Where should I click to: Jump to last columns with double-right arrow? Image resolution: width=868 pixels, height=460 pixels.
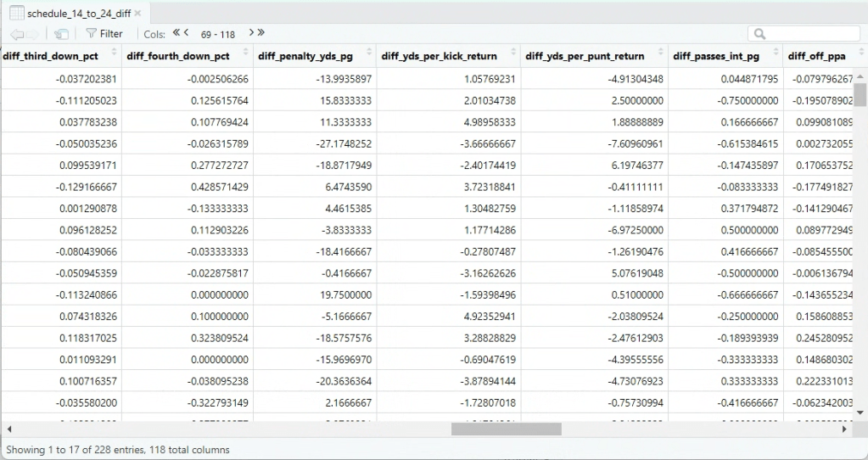261,33
